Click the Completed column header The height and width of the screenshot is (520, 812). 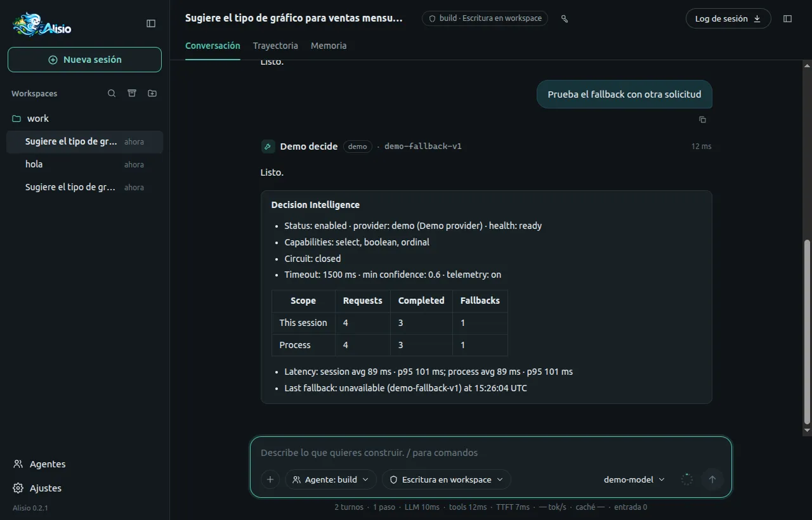click(x=421, y=301)
